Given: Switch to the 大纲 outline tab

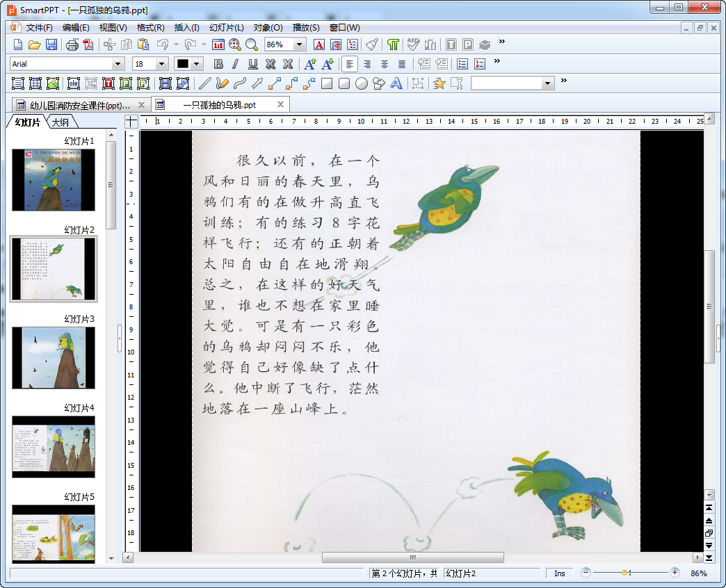Looking at the screenshot, I should (60, 122).
